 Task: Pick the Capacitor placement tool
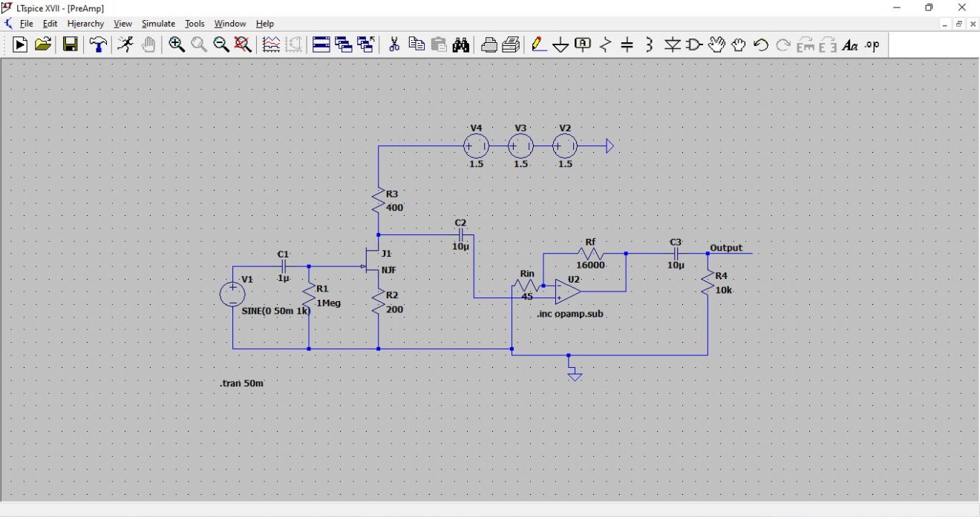[x=627, y=45]
